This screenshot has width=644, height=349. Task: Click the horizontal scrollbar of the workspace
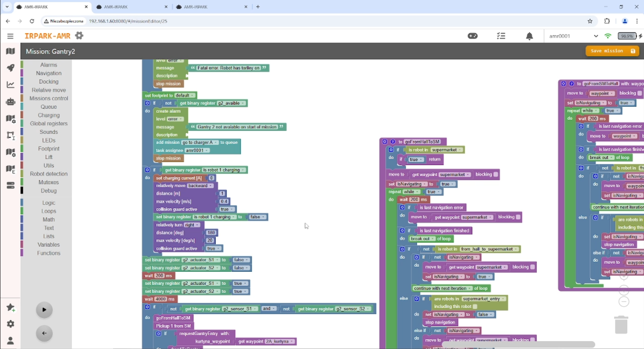point(517,344)
